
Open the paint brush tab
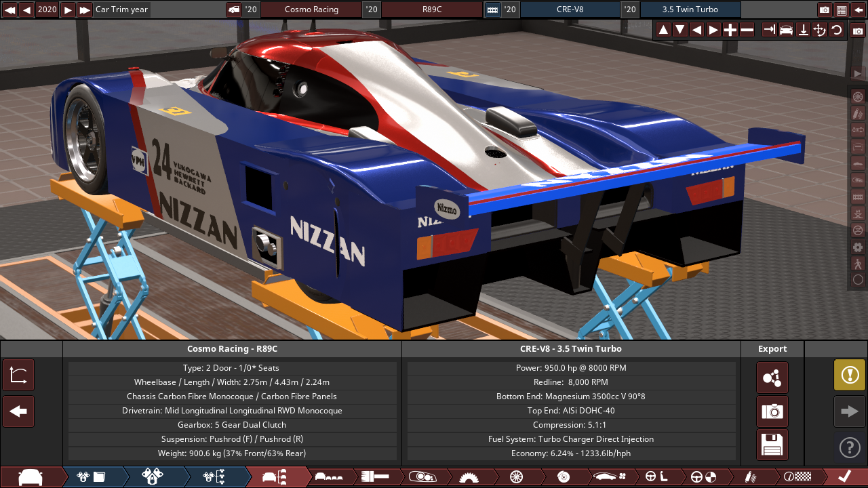pos(374,477)
